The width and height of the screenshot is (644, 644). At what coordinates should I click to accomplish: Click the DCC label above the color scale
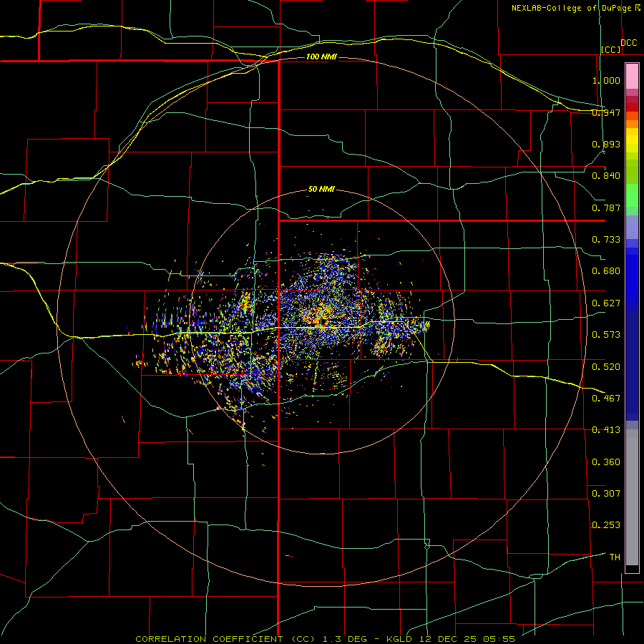point(628,43)
